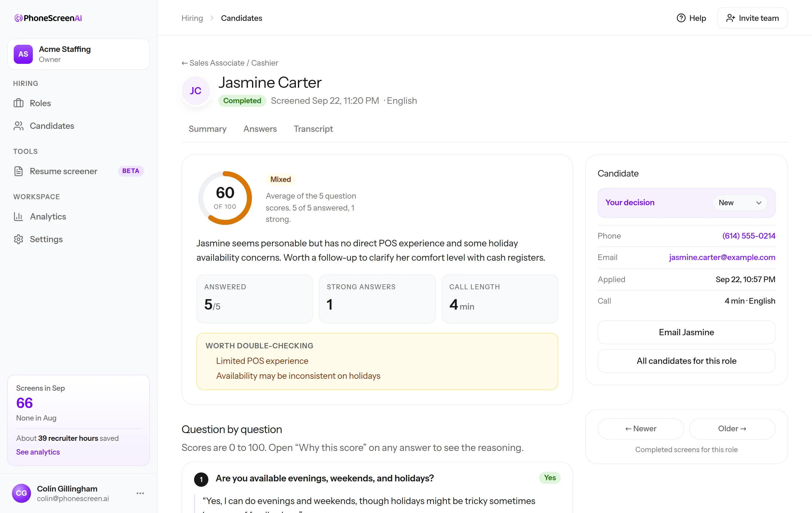
Task: Click the JC candidate avatar
Action: [x=196, y=91]
